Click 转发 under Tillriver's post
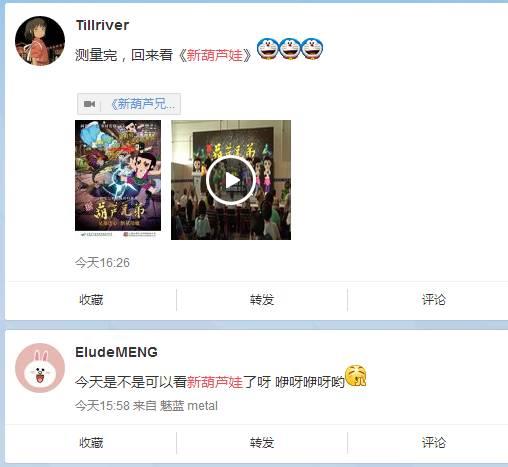The image size is (508, 467). pos(262,300)
